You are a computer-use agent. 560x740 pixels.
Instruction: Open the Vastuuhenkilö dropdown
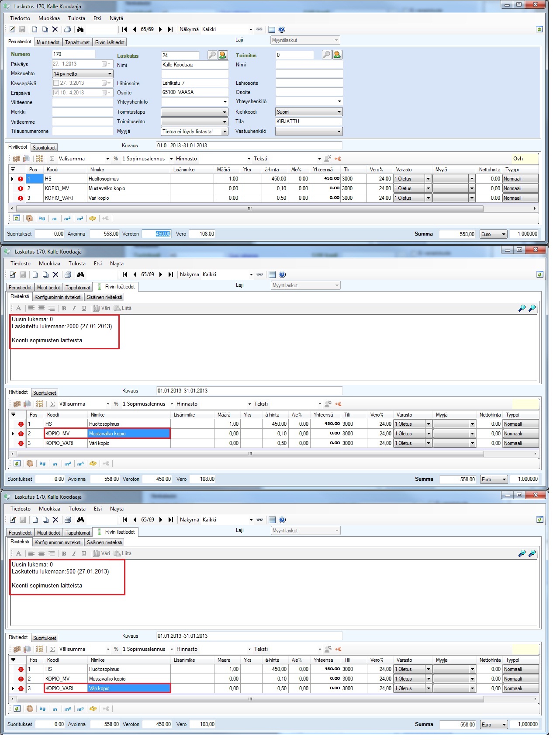(x=339, y=132)
